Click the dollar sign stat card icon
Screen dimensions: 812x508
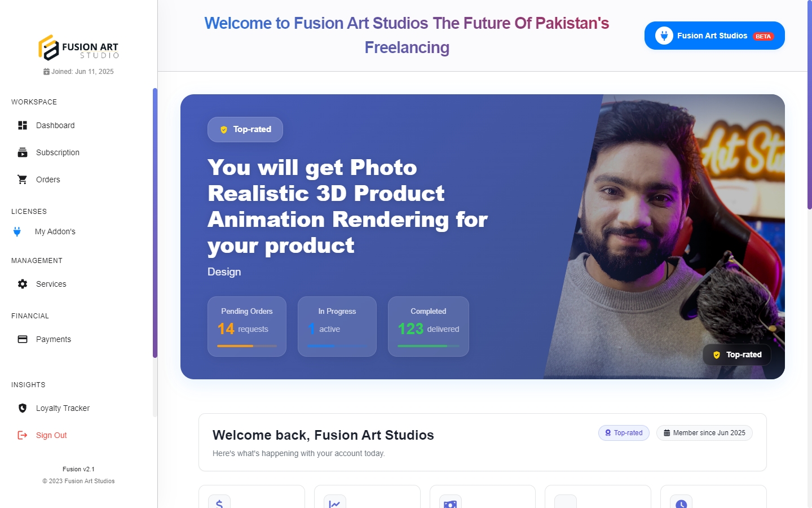pos(219,503)
